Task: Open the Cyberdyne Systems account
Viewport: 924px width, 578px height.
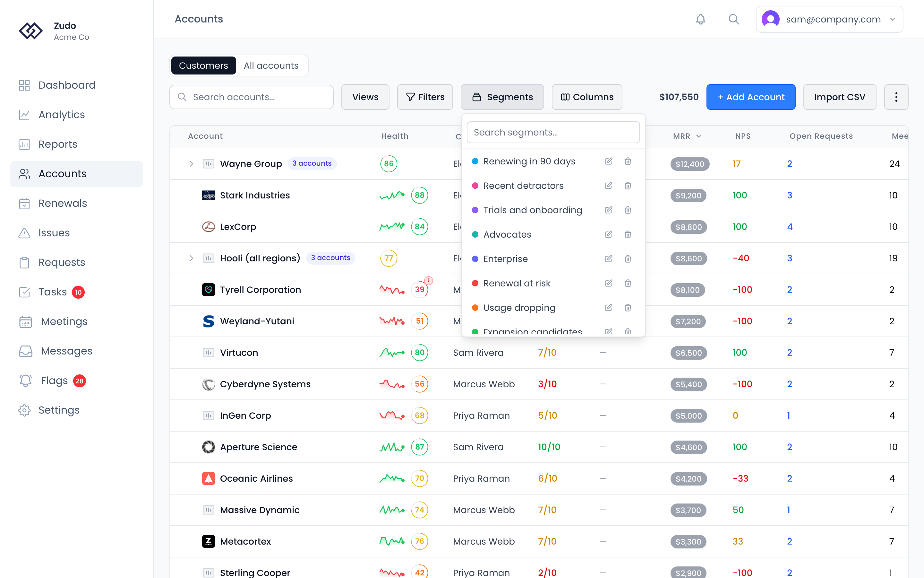Action: pos(265,384)
